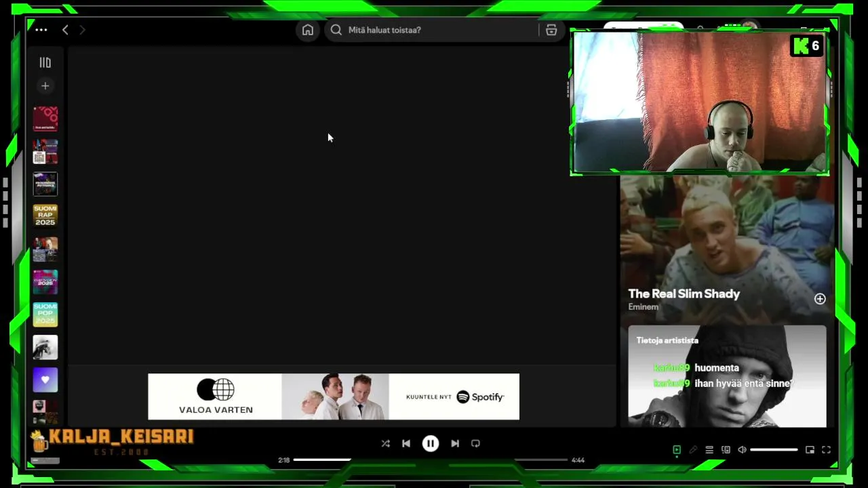Image resolution: width=868 pixels, height=488 pixels.
Task: Open the top red playlist thumbnail
Action: click(45, 119)
